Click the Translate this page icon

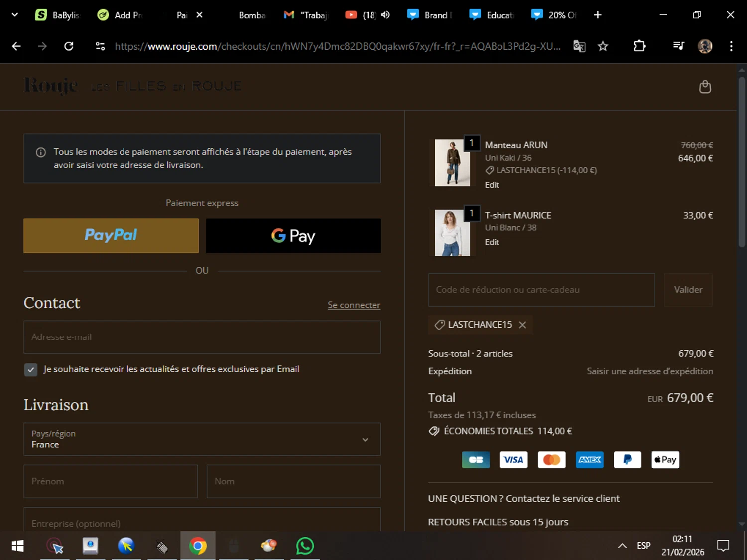tap(579, 46)
